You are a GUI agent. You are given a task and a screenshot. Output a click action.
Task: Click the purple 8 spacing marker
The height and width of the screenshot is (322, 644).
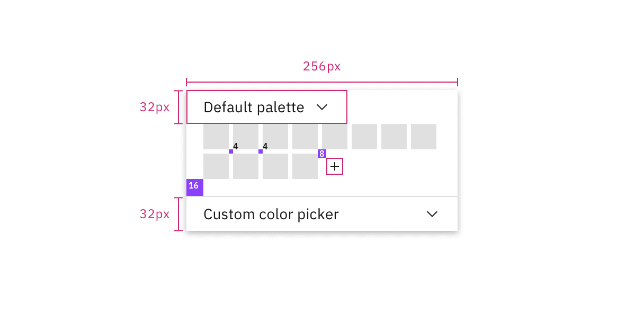322,154
